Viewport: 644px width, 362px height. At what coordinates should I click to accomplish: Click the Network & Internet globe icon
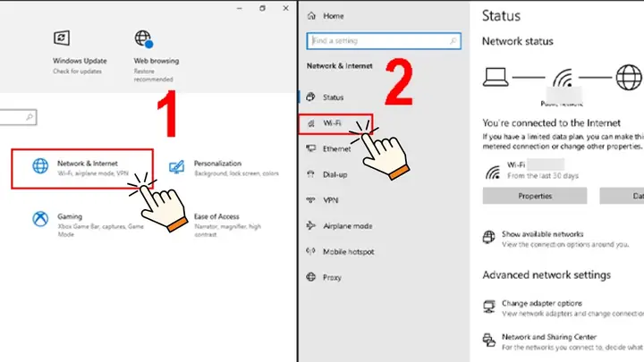pyautogui.click(x=40, y=166)
